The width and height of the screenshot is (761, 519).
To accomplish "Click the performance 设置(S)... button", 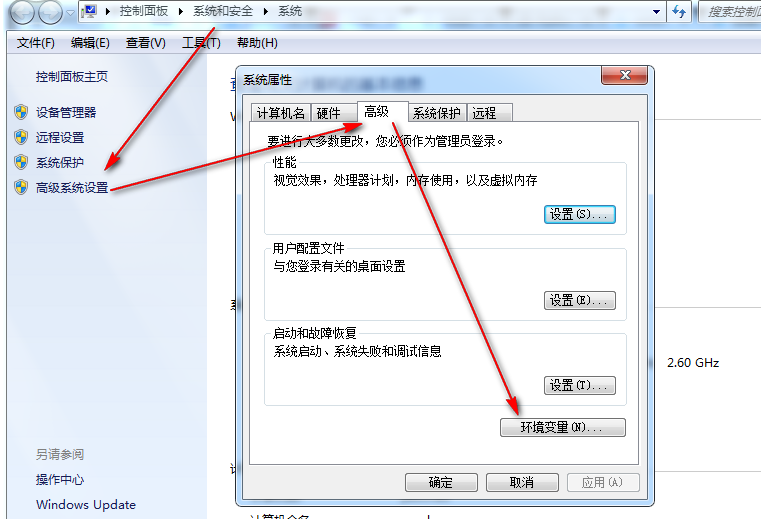I will pyautogui.click(x=579, y=214).
